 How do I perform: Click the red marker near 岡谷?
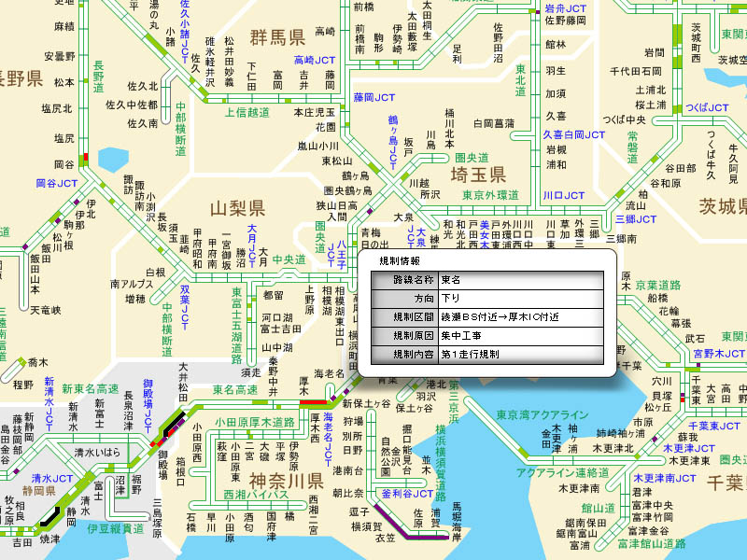85,156
